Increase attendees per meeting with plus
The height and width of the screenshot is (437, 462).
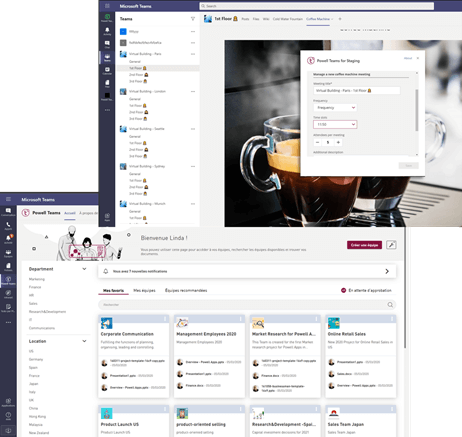click(x=338, y=142)
